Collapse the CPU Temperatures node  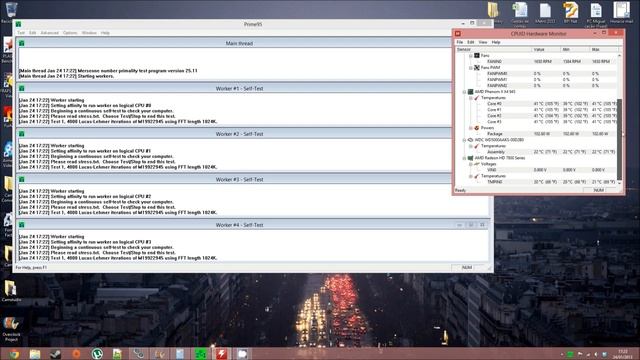coord(471,98)
